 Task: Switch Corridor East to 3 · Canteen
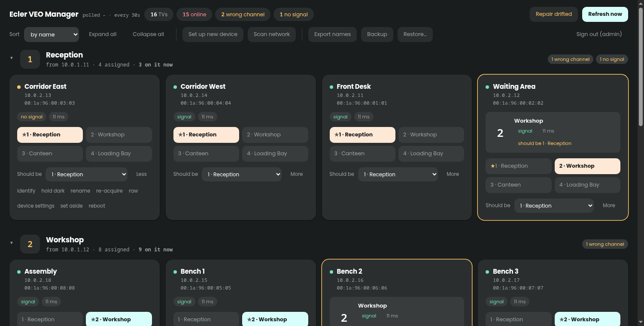point(50,154)
